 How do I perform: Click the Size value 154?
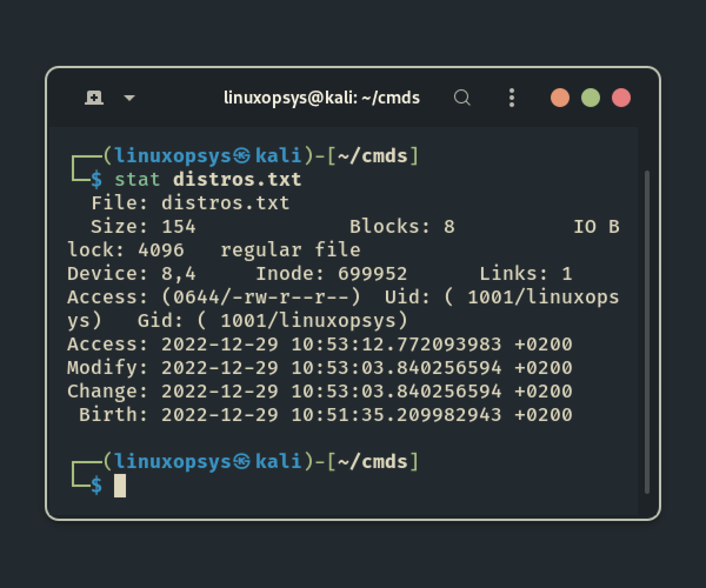point(178,227)
